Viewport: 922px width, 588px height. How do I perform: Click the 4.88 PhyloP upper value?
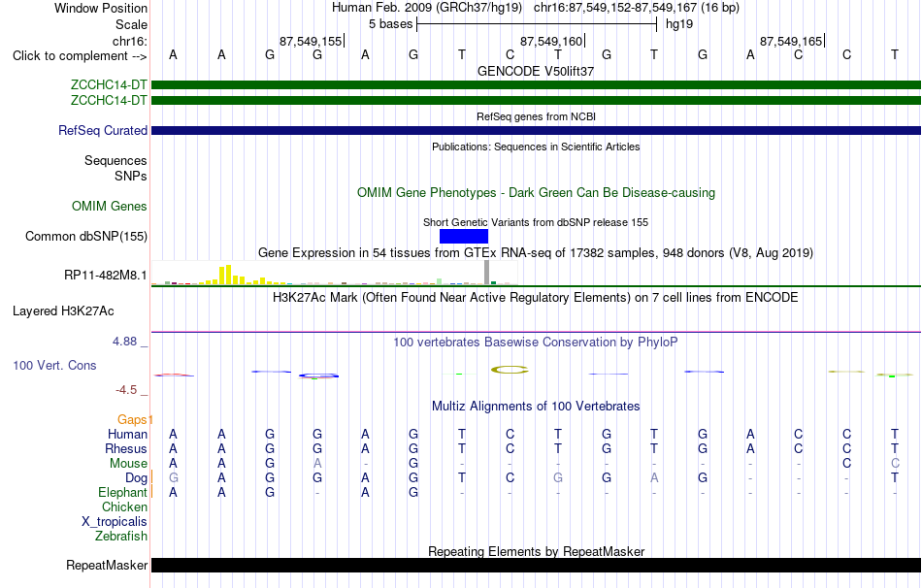tap(124, 342)
